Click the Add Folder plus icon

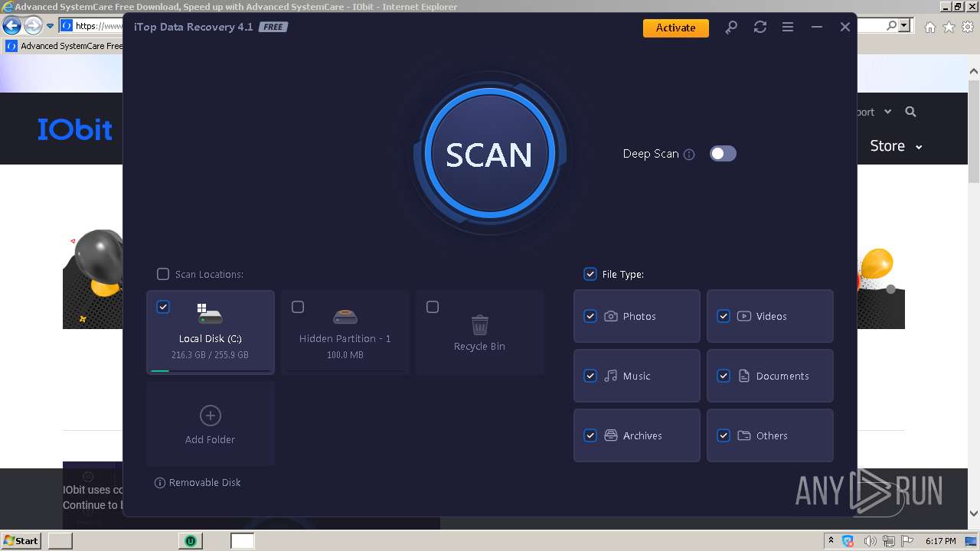pos(211,416)
